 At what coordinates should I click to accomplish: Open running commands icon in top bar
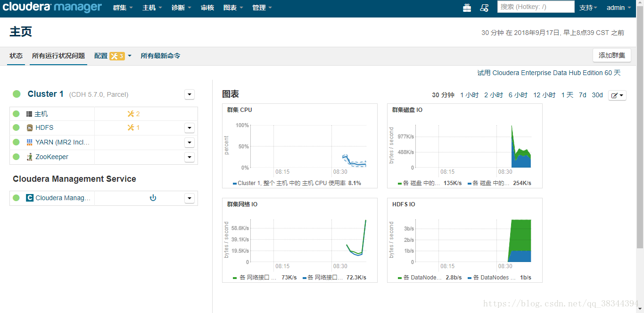[x=484, y=8]
